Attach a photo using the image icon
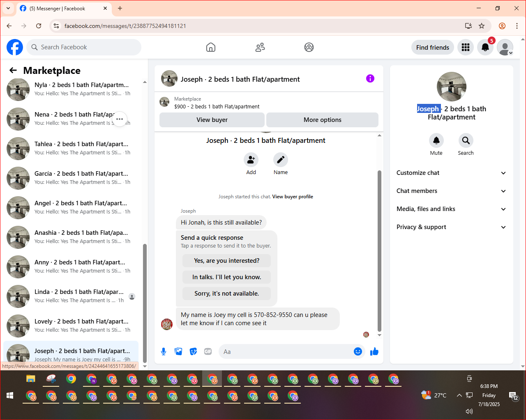The image size is (526, 420). [178, 351]
